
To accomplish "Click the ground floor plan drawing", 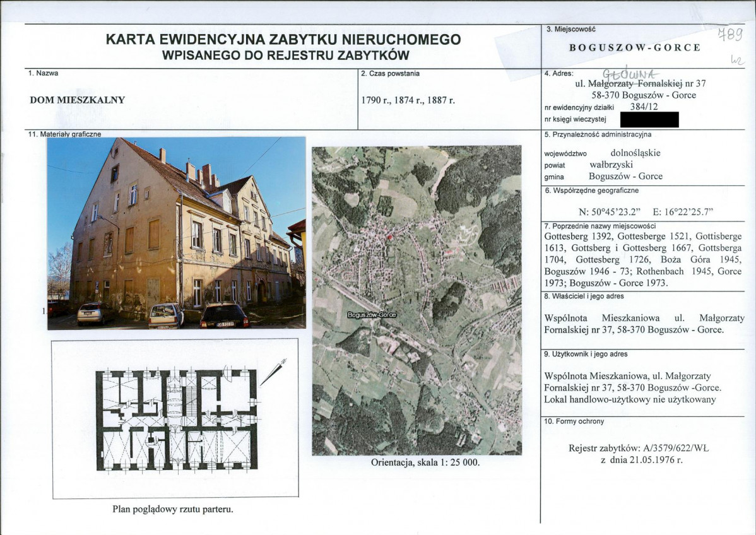I will click(177, 420).
